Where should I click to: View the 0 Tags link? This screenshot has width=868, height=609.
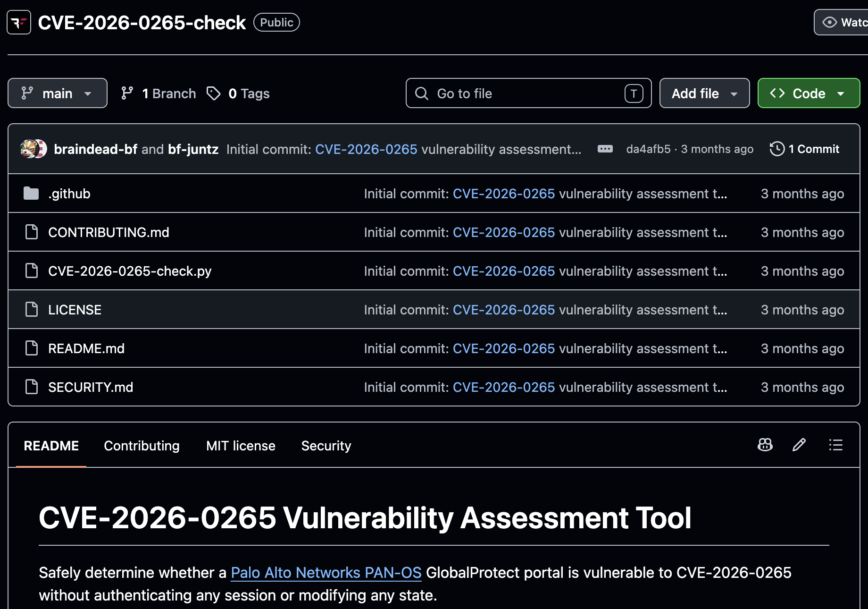pyautogui.click(x=238, y=93)
